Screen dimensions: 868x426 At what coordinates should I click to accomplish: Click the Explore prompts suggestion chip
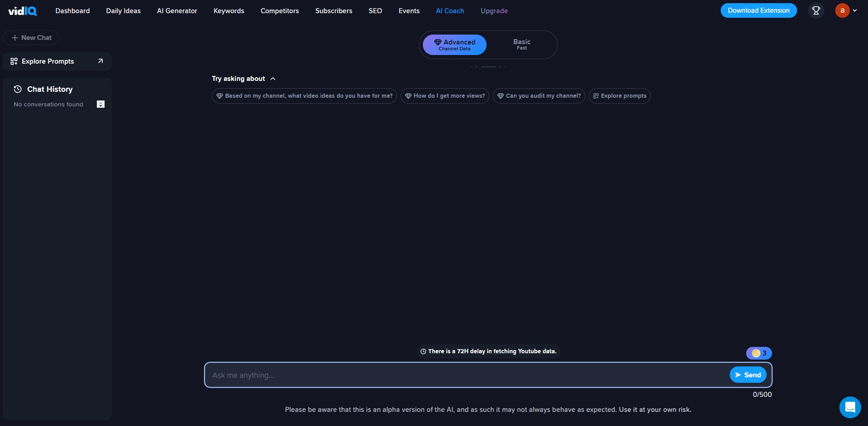point(620,96)
